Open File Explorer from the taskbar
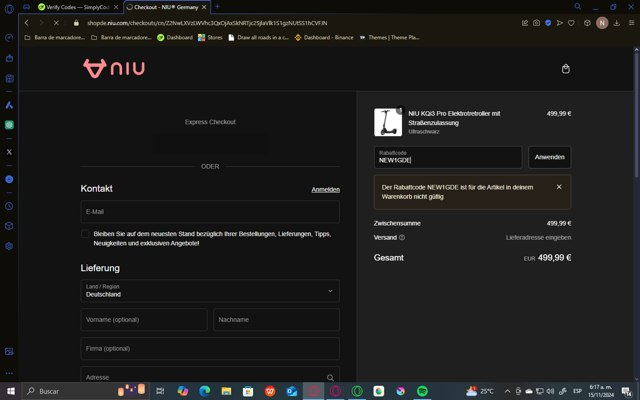This screenshot has width=640, height=400. (x=226, y=391)
